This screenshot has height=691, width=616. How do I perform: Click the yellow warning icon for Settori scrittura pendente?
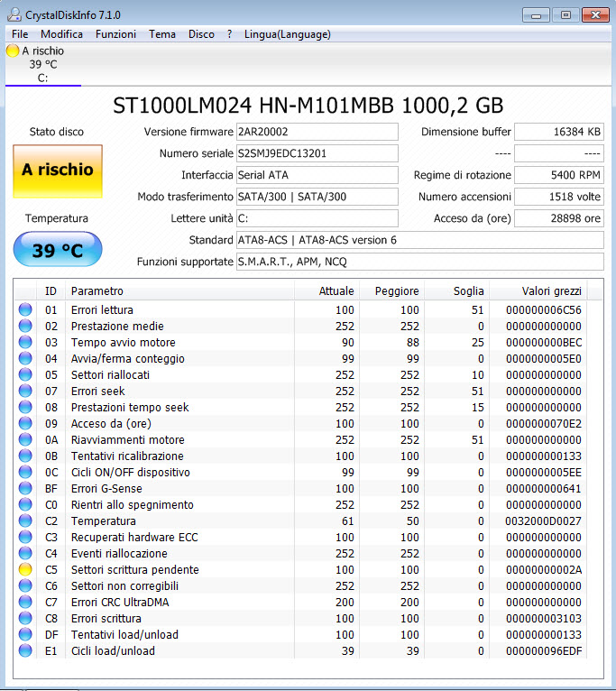(x=25, y=569)
